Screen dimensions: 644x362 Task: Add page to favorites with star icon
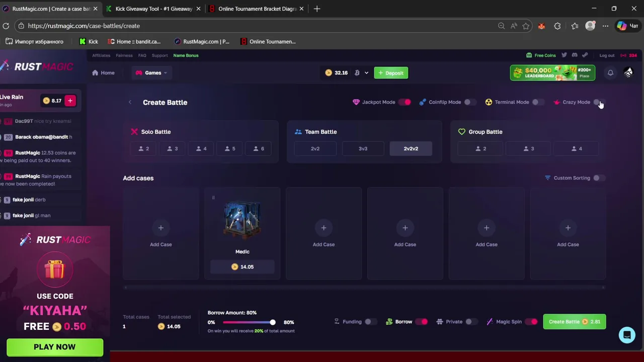tap(526, 26)
